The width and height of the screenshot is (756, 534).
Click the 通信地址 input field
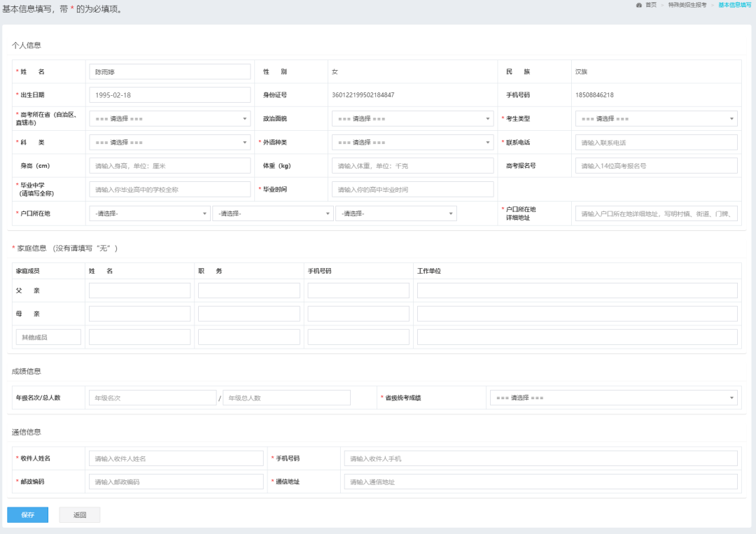(540, 482)
